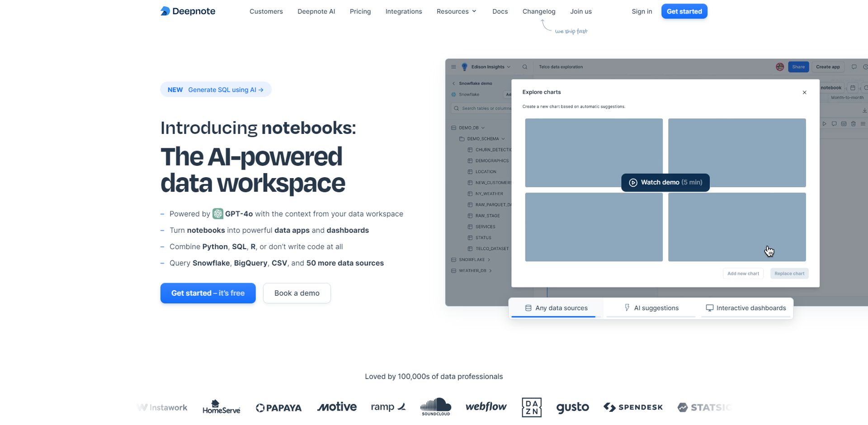Click the table icon beside LOCATION

point(470,172)
